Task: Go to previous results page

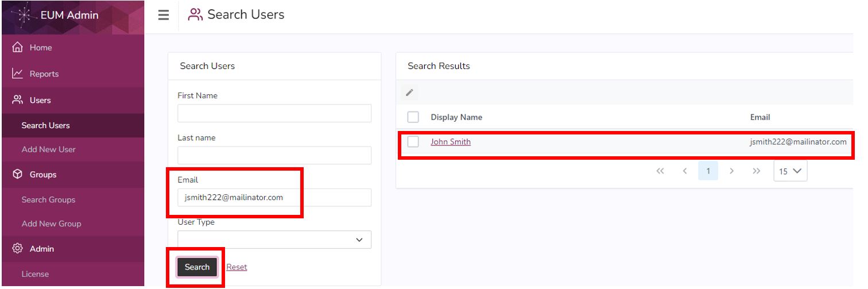Action: coord(685,171)
